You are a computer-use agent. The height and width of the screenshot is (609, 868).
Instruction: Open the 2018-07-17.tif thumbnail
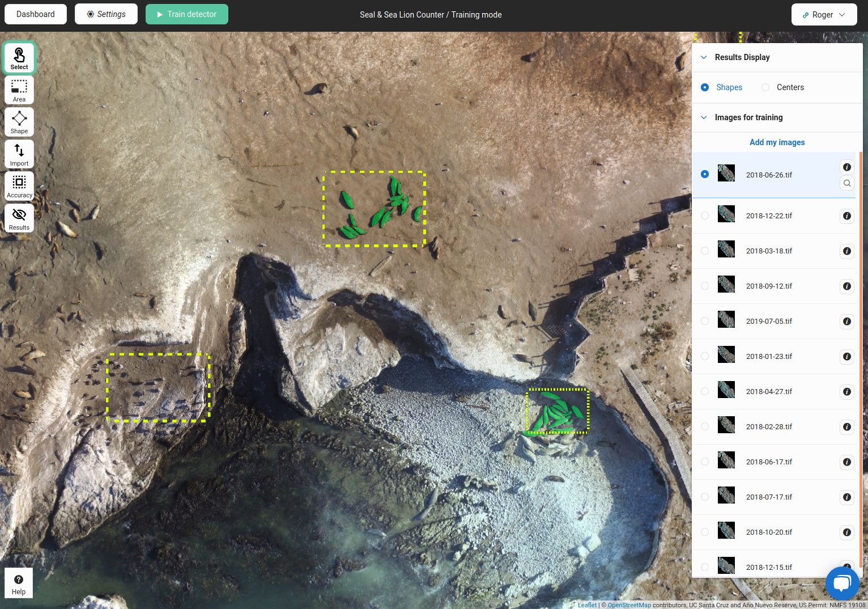[726, 495]
